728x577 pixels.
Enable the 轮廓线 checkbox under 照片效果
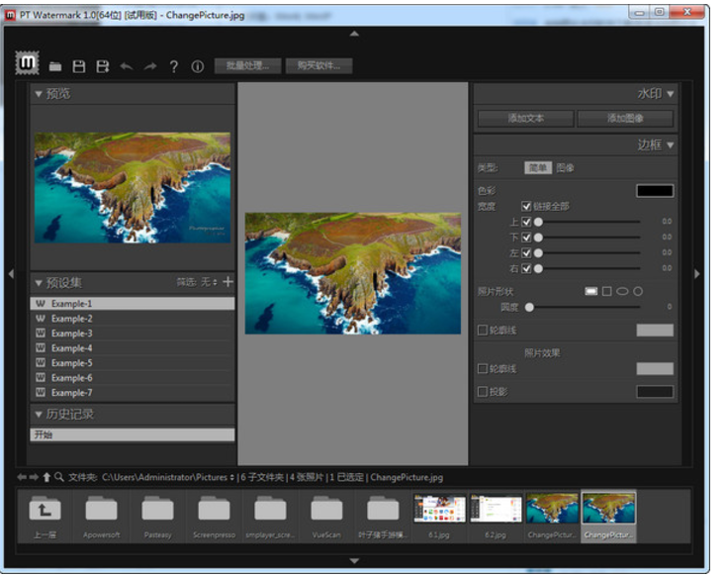(x=483, y=368)
